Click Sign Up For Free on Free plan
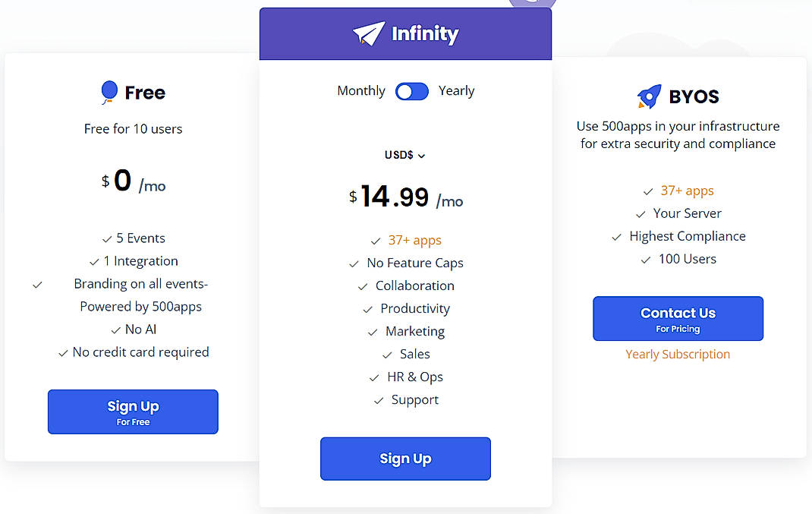 [x=133, y=412]
